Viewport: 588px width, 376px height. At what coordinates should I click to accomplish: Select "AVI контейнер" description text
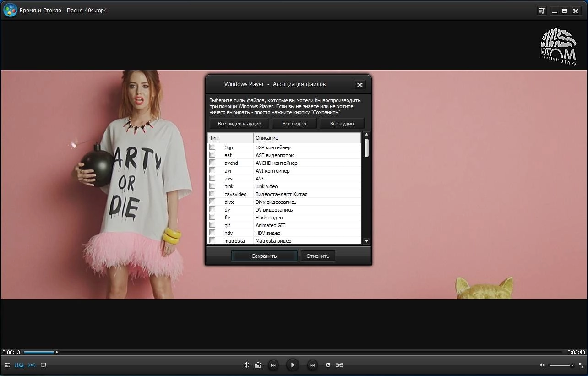[272, 171]
